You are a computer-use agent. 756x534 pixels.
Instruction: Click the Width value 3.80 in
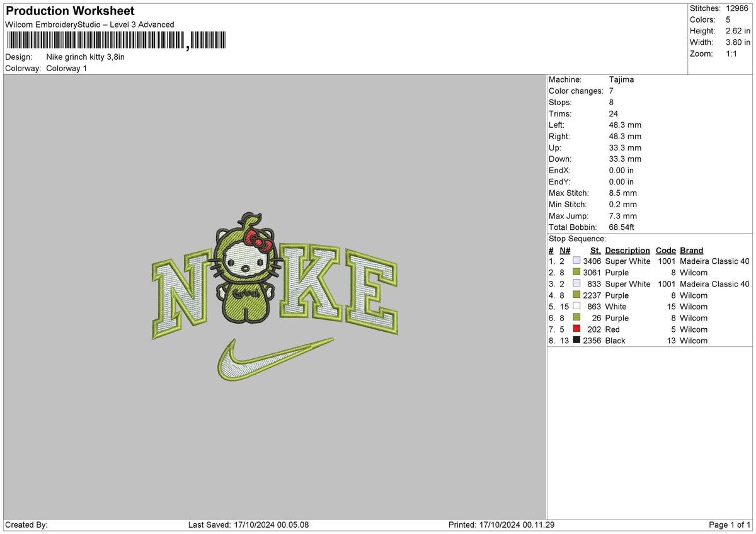[x=738, y=42]
